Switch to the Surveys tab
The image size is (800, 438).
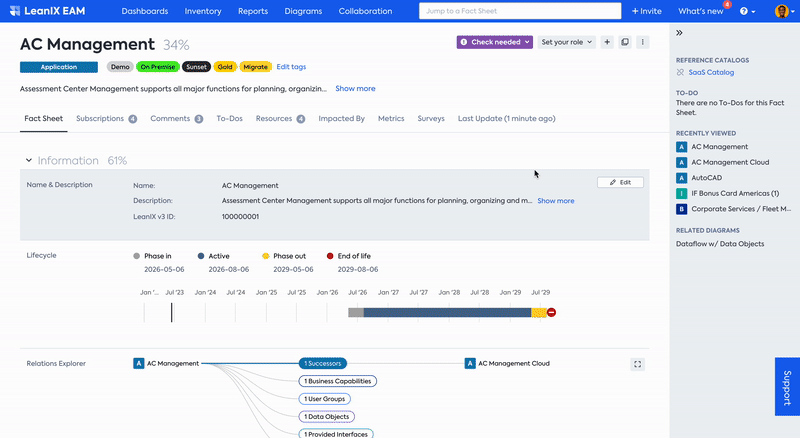pos(431,118)
